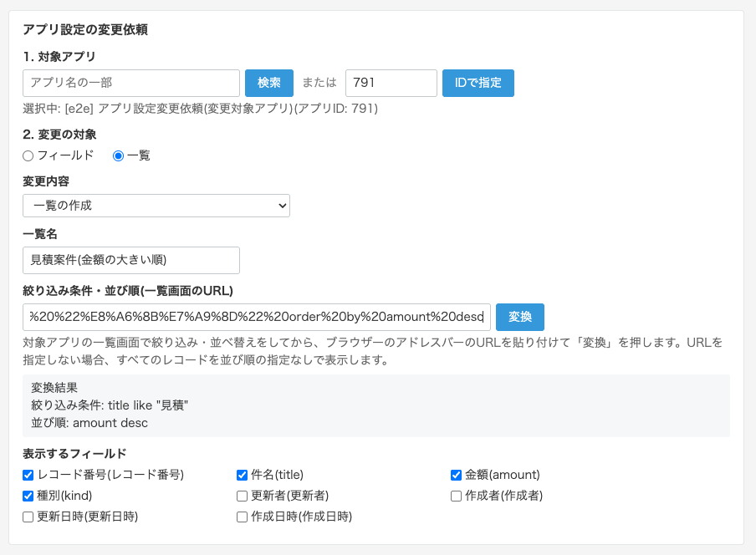Click the IDで指定 button

click(x=478, y=83)
